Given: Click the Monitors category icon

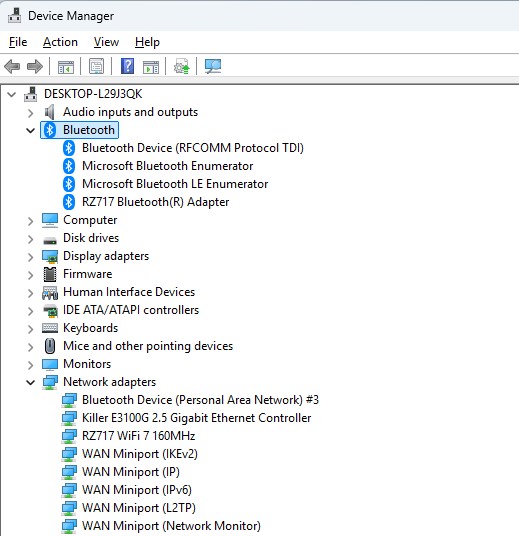Looking at the screenshot, I should [x=50, y=364].
